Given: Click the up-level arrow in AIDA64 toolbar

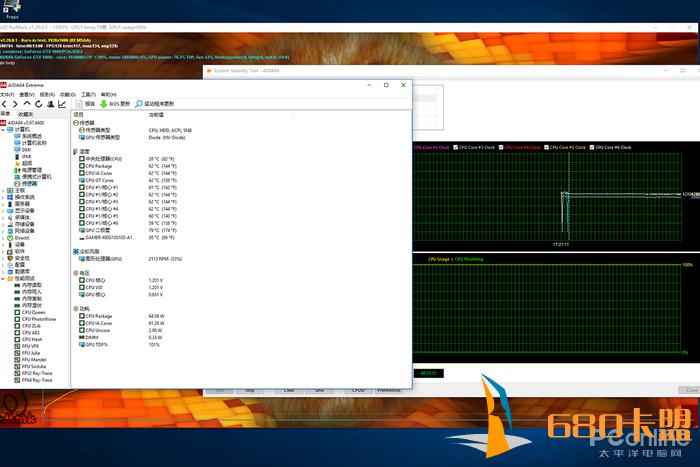Looking at the screenshot, I should (27, 104).
